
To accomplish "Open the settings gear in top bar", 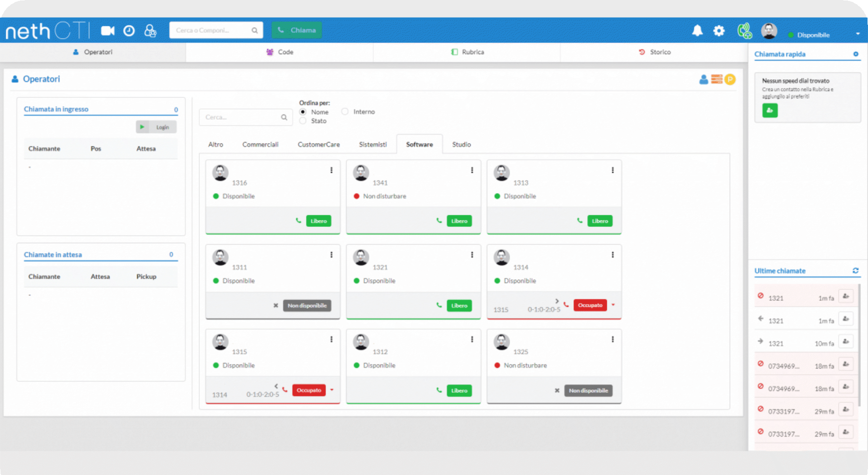I will click(719, 31).
